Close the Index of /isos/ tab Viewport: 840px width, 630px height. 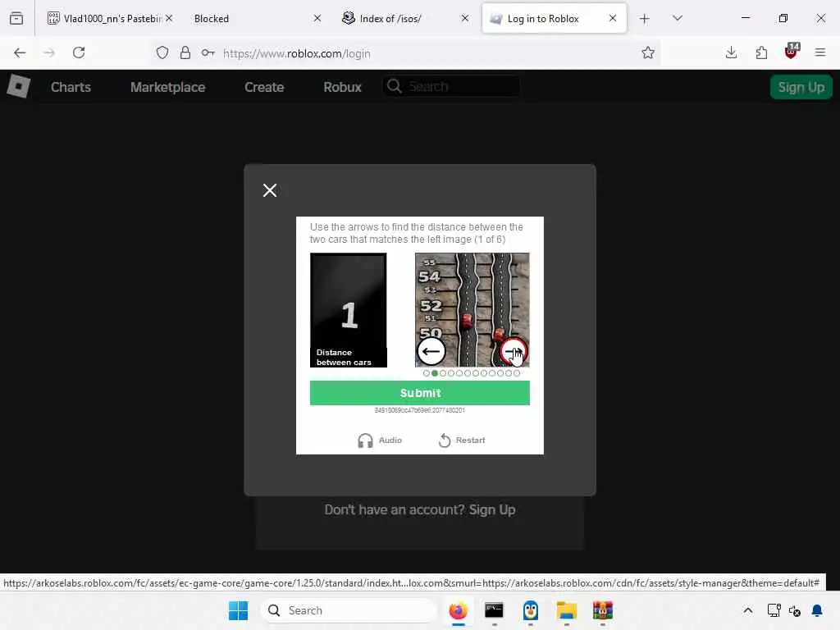click(x=465, y=18)
